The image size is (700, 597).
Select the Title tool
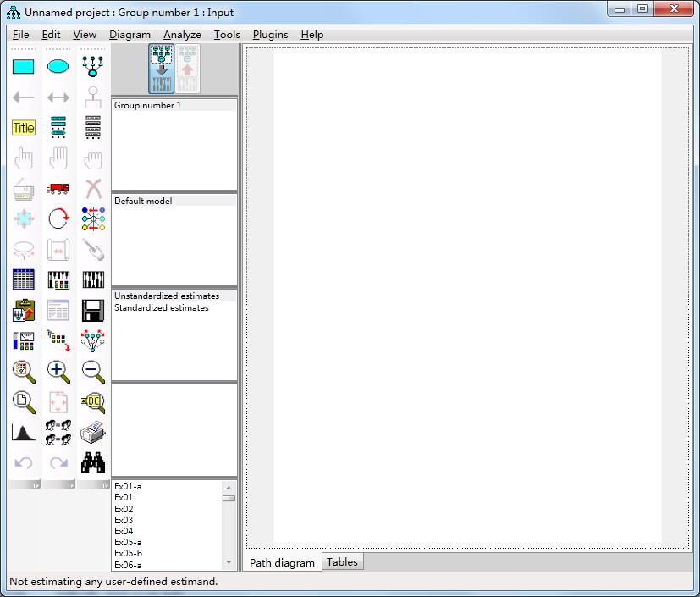click(x=23, y=127)
